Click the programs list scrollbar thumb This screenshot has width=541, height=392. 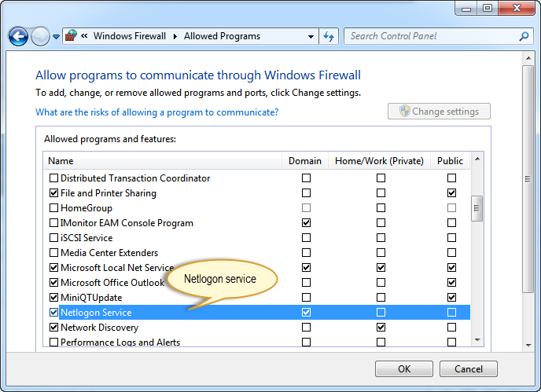pyautogui.click(x=477, y=208)
